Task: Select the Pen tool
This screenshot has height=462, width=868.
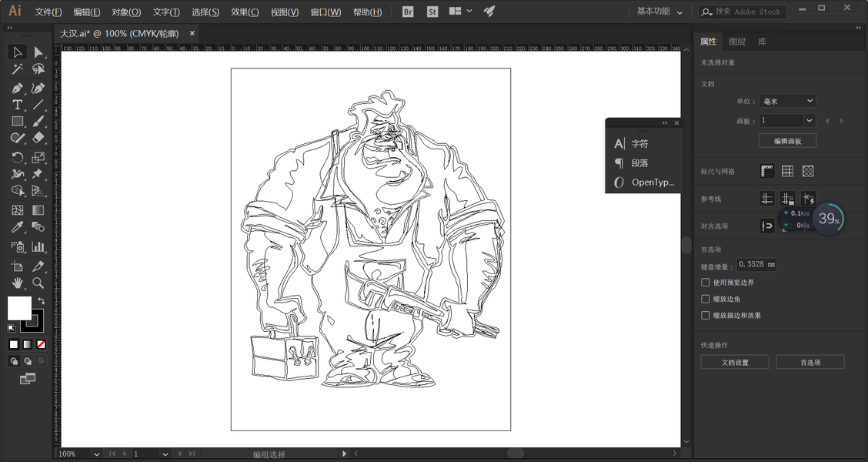Action: point(17,88)
